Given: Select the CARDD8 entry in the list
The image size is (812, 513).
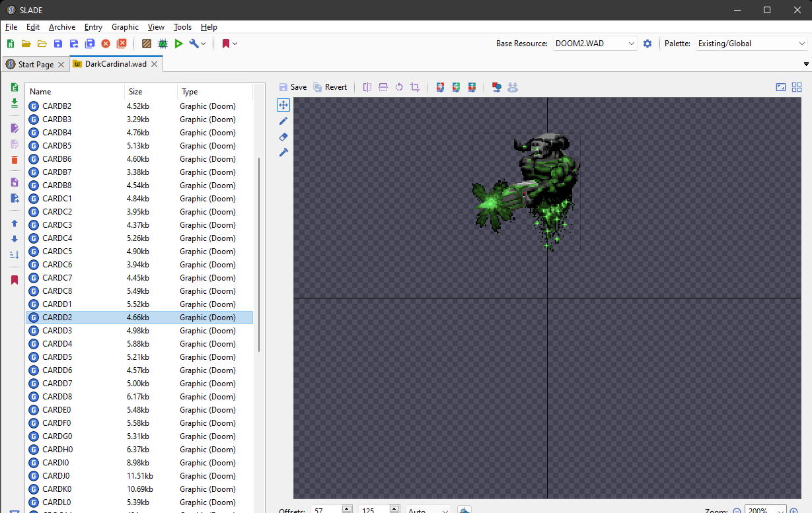Looking at the screenshot, I should click(x=139, y=397).
